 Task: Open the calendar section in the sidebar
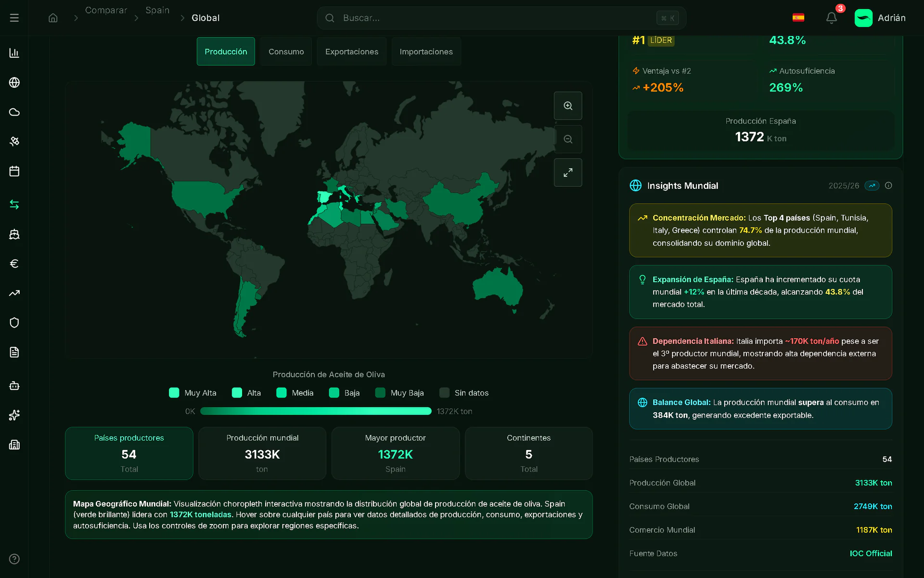(14, 171)
